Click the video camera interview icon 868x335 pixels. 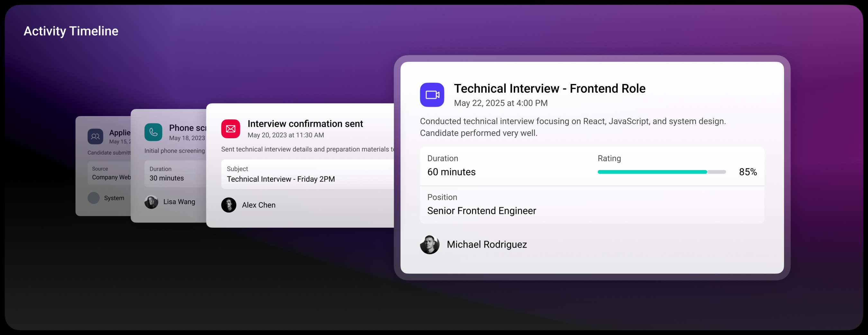(x=432, y=95)
